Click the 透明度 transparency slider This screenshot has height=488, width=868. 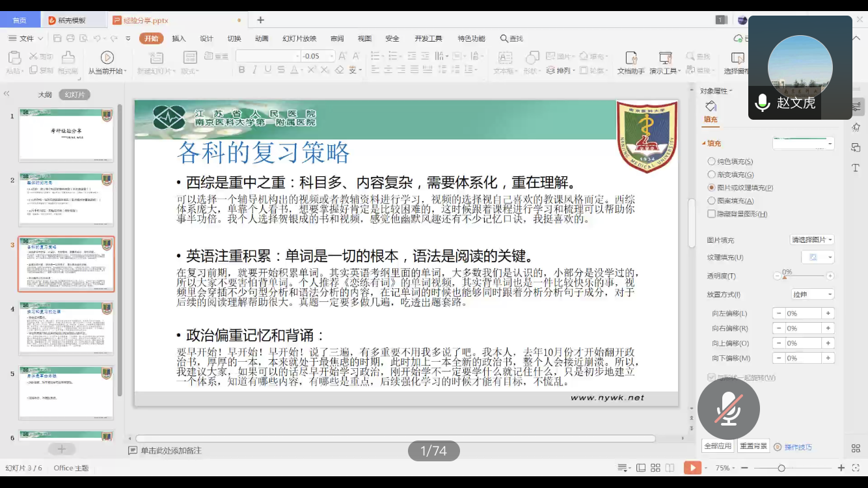click(804, 277)
